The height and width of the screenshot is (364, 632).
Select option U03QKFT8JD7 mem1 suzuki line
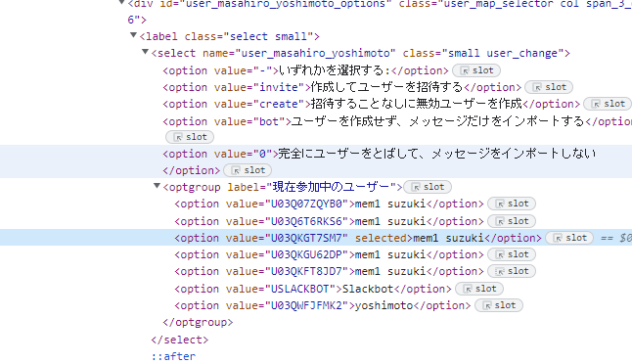pos(329,271)
